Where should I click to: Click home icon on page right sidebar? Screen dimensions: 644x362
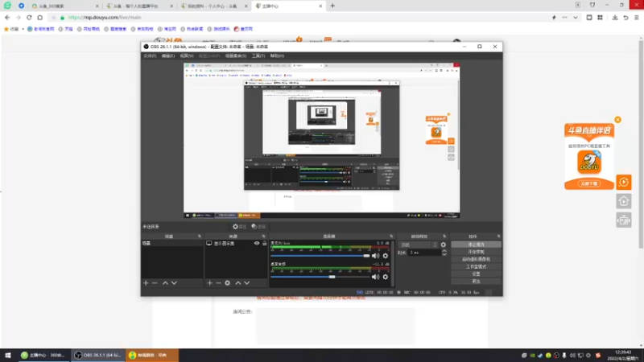coord(624,201)
